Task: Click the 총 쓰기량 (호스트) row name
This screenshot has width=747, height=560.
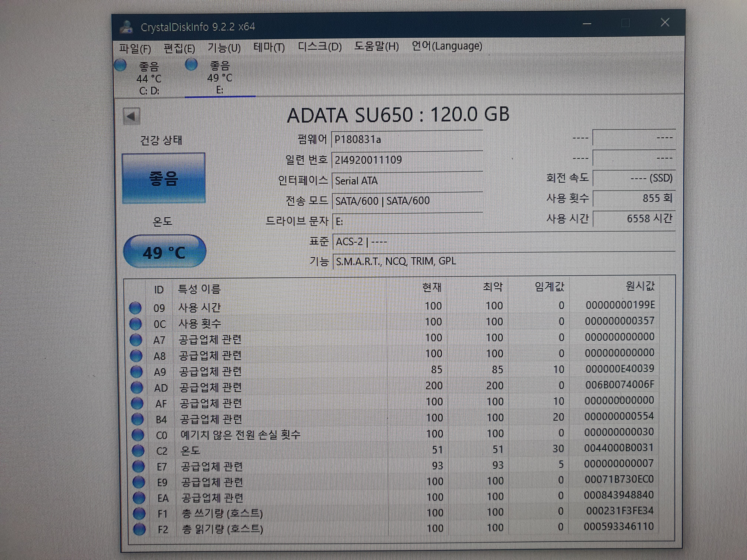Action: tap(222, 513)
